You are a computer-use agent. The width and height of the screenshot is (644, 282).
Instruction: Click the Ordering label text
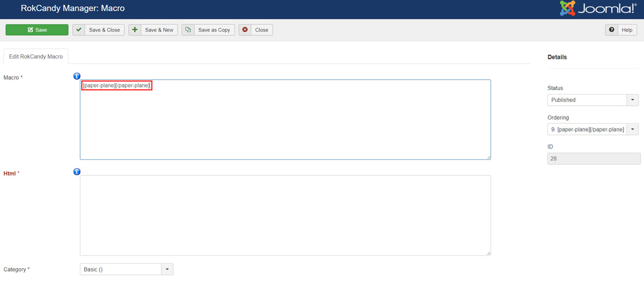[558, 118]
